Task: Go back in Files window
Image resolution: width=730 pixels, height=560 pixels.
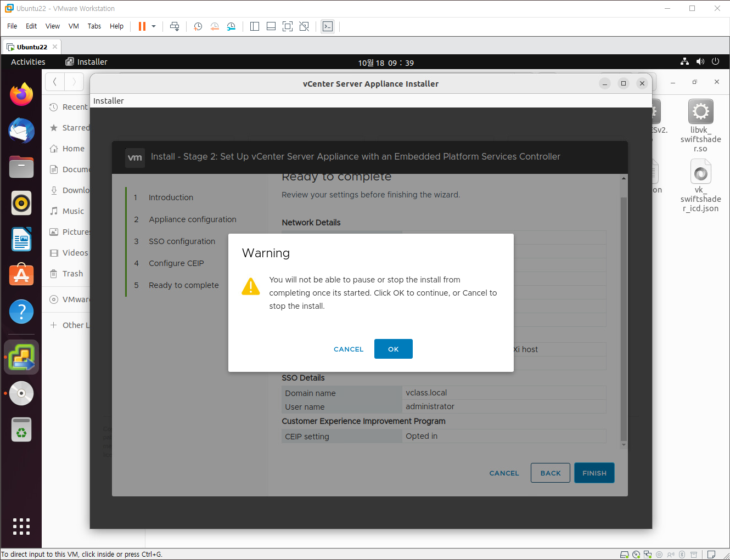Action: click(55, 82)
